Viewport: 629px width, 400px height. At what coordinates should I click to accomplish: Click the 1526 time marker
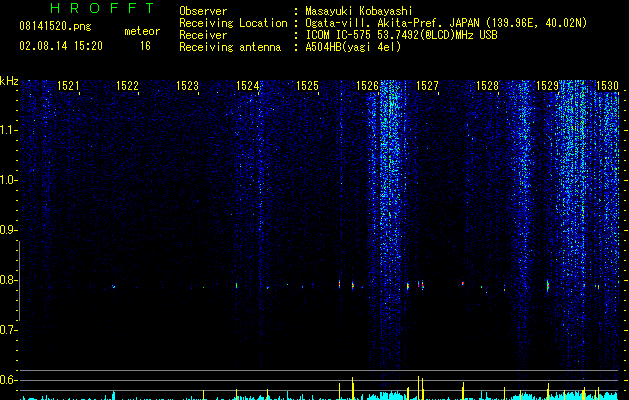367,85
